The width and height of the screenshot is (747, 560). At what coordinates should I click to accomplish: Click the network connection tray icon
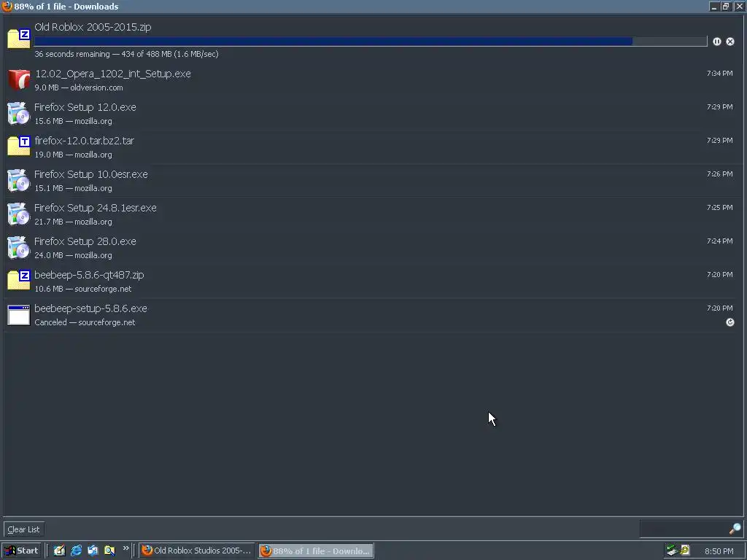[672, 551]
